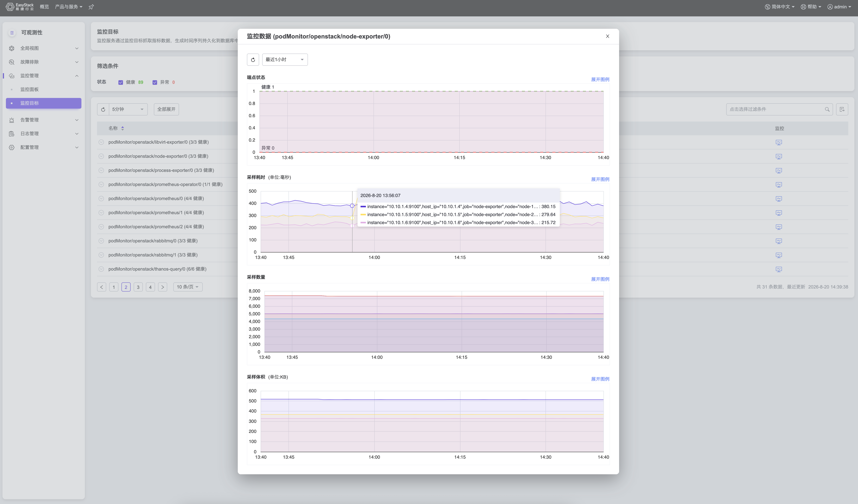
Task: Open the 帮助 help menu
Action: (811, 7)
